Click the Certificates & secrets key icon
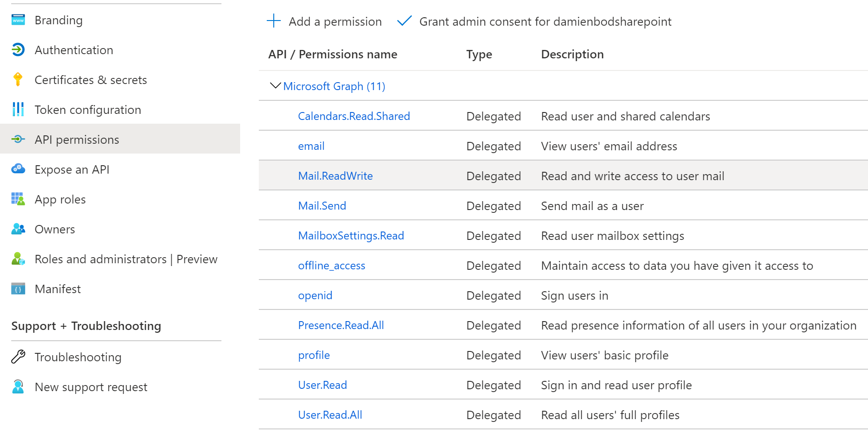Screen dimensions: 868x442 [x=18, y=80]
